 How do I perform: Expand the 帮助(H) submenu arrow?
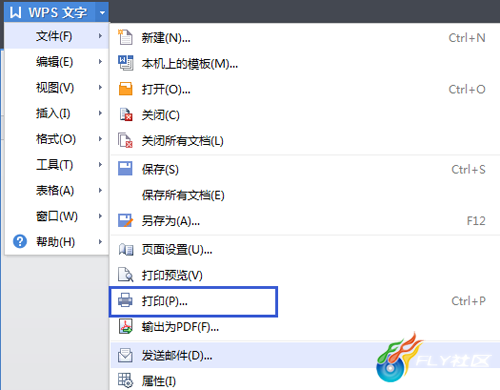pos(100,242)
